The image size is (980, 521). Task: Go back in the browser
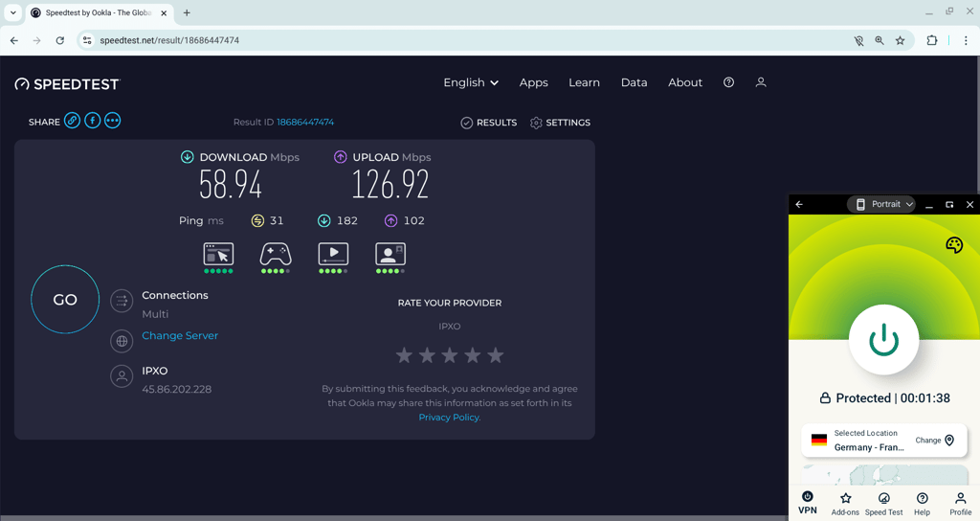pyautogui.click(x=13, y=40)
